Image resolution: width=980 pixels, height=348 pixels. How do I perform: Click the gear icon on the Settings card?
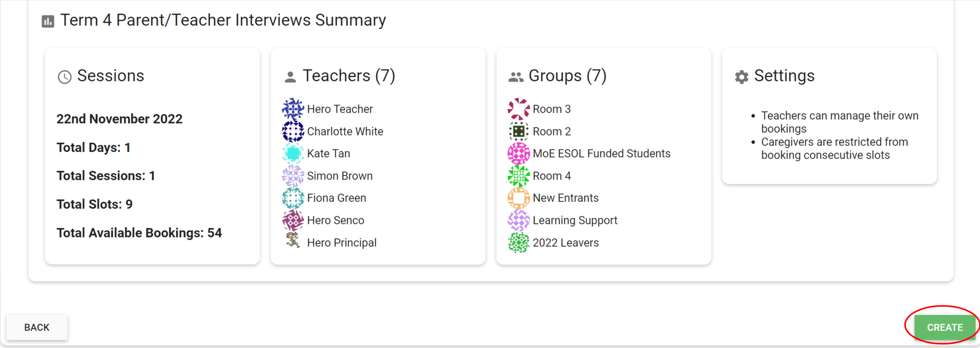[x=741, y=76]
